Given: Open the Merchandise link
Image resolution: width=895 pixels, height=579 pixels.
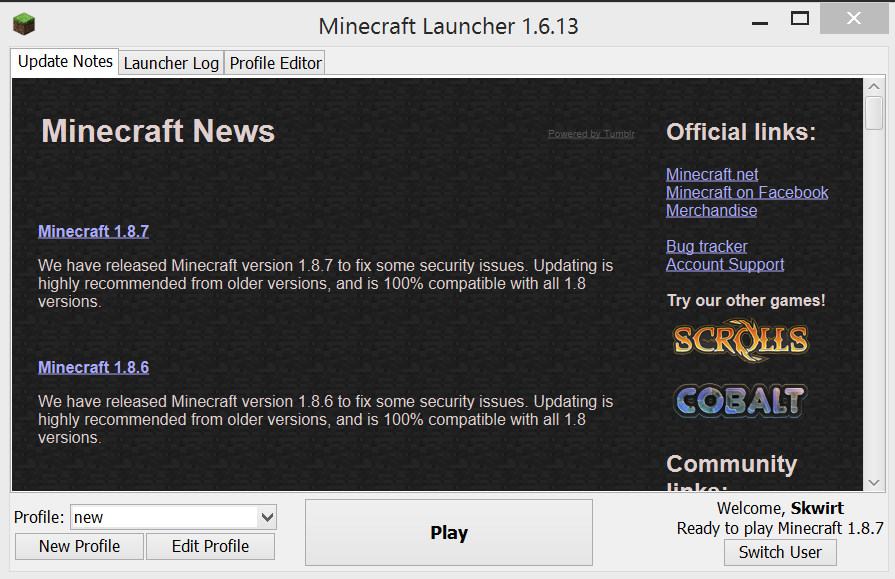Looking at the screenshot, I should (711, 211).
